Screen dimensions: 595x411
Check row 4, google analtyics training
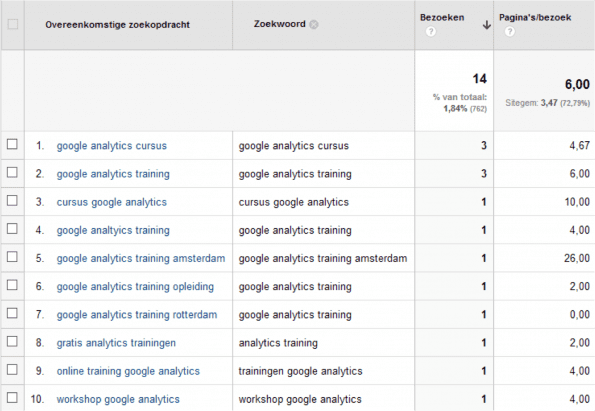12,229
